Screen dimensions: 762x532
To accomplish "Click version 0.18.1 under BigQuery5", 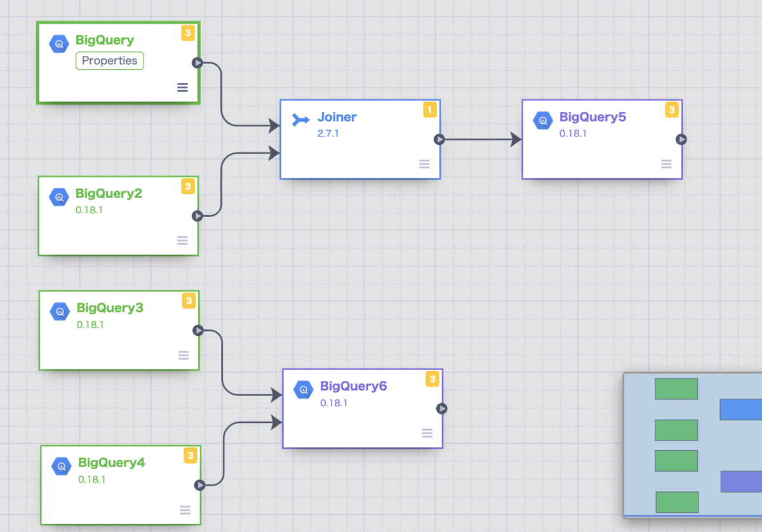I will [x=573, y=134].
